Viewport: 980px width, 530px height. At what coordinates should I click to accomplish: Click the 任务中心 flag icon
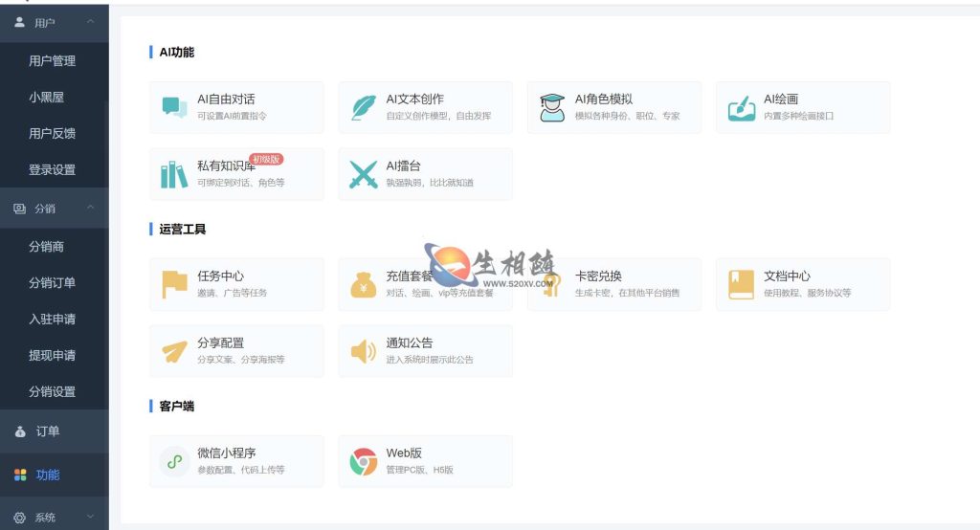click(174, 284)
